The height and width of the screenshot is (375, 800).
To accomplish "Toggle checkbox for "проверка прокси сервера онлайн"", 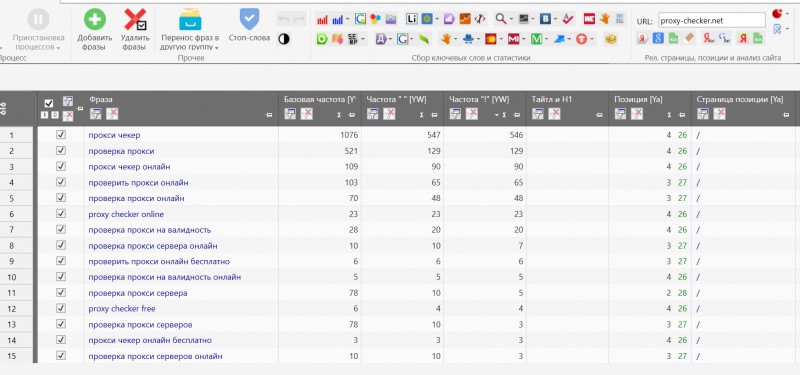I will tap(61, 245).
